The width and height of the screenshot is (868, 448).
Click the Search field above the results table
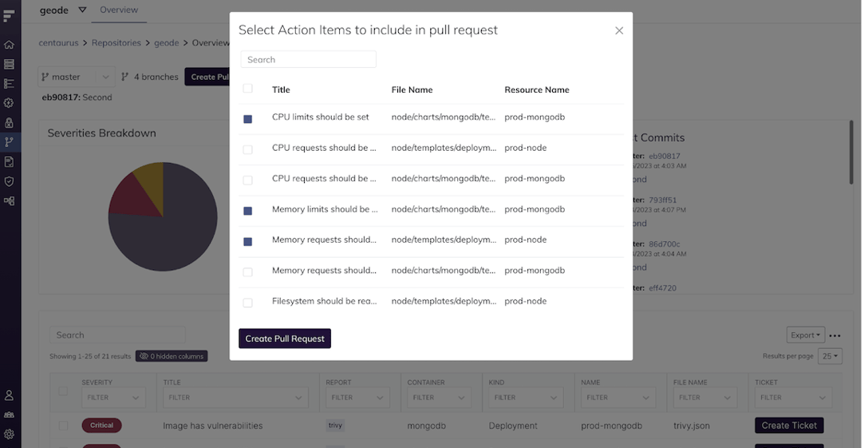[117, 335]
